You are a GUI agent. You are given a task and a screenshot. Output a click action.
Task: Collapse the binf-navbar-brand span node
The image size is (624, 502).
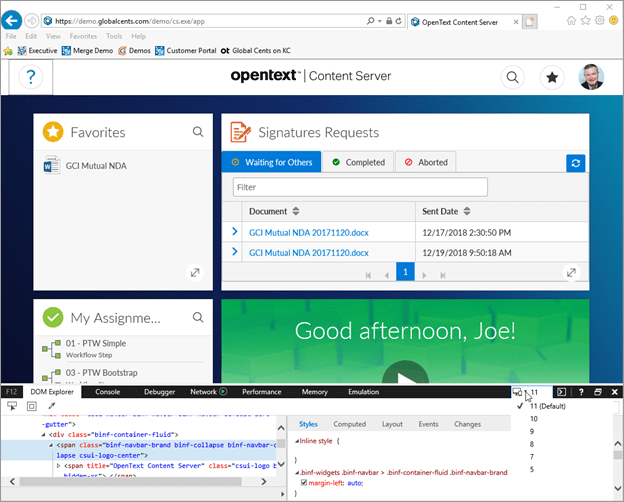click(x=51, y=445)
